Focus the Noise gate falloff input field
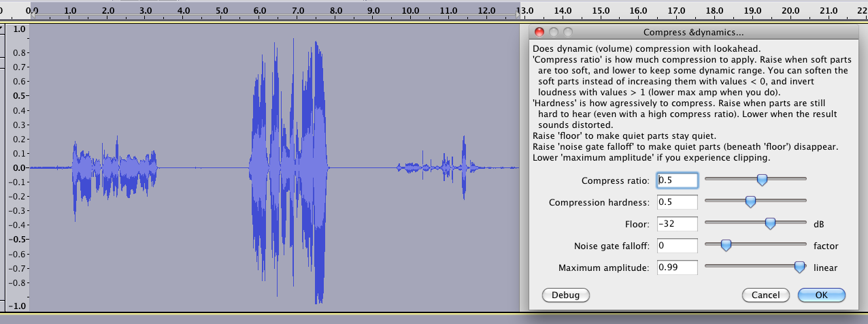Screen dimensions: 868x324 (678, 246)
